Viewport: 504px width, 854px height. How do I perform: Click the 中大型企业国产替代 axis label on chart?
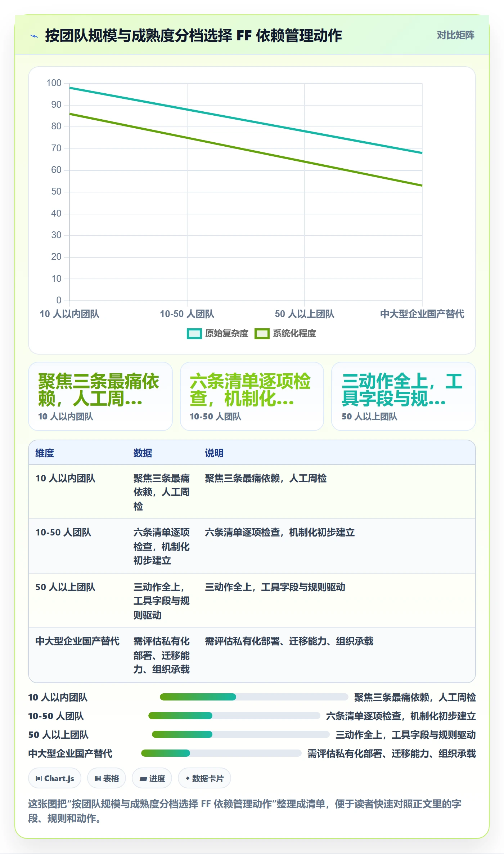(x=422, y=314)
